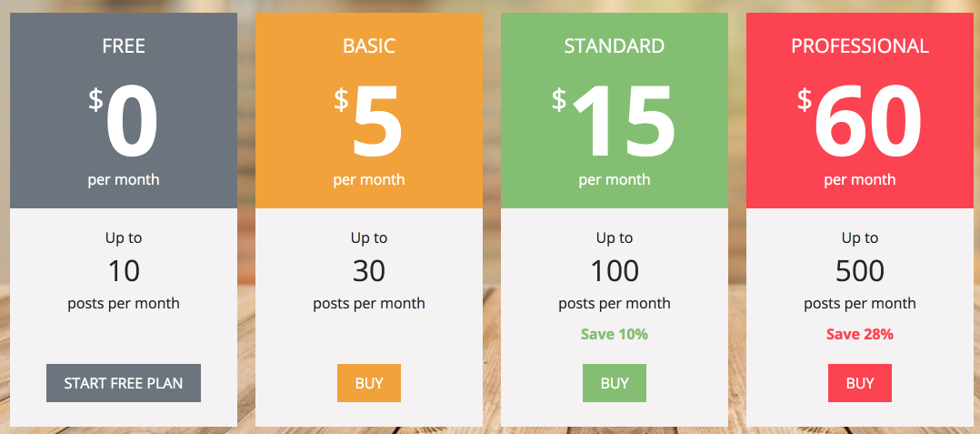
Task: Select the $15 price figure
Action: [615, 123]
